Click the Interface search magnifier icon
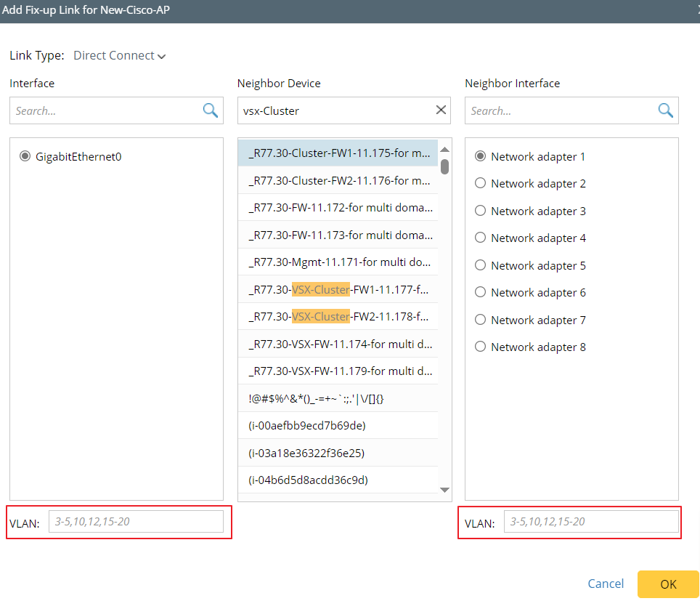The image size is (700, 601). coord(210,110)
